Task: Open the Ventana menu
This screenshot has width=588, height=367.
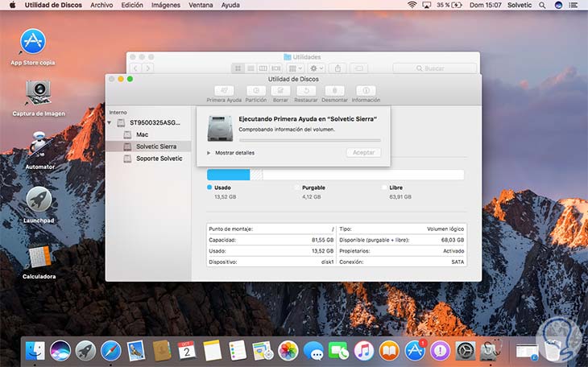Action: (201, 5)
